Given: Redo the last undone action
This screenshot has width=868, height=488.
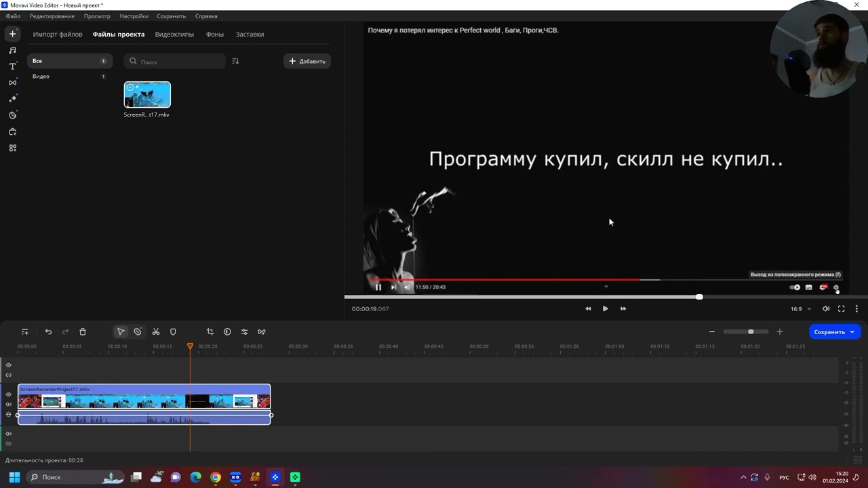Looking at the screenshot, I should click(65, 331).
